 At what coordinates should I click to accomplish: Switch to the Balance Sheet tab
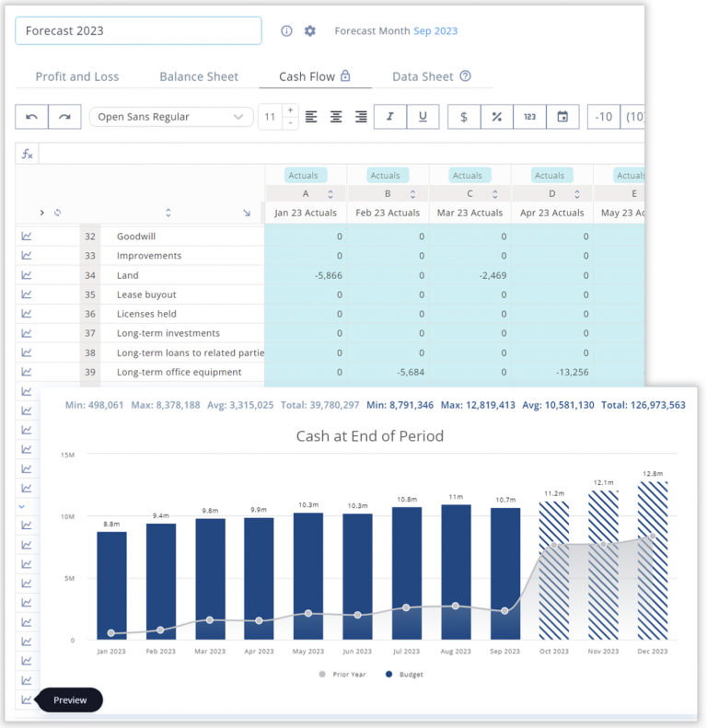coord(199,76)
